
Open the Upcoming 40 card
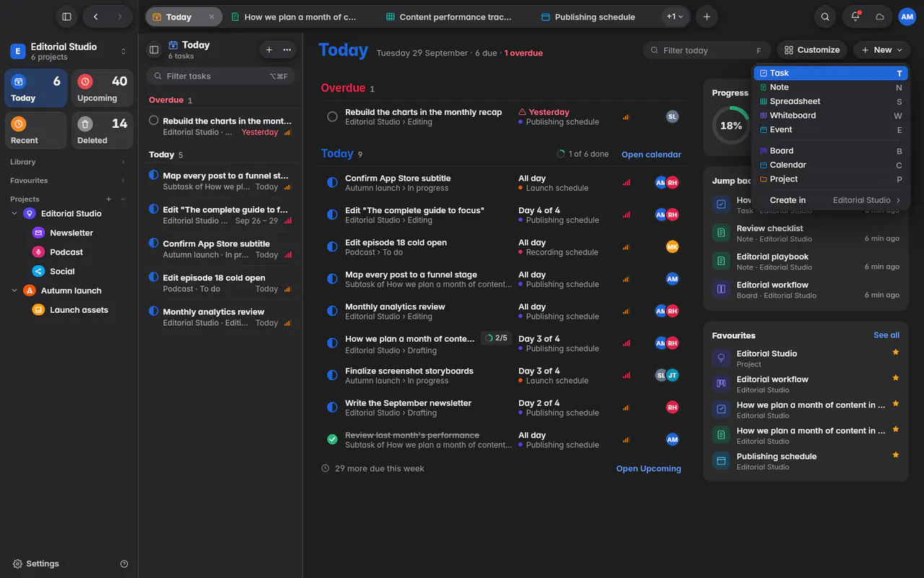point(102,88)
